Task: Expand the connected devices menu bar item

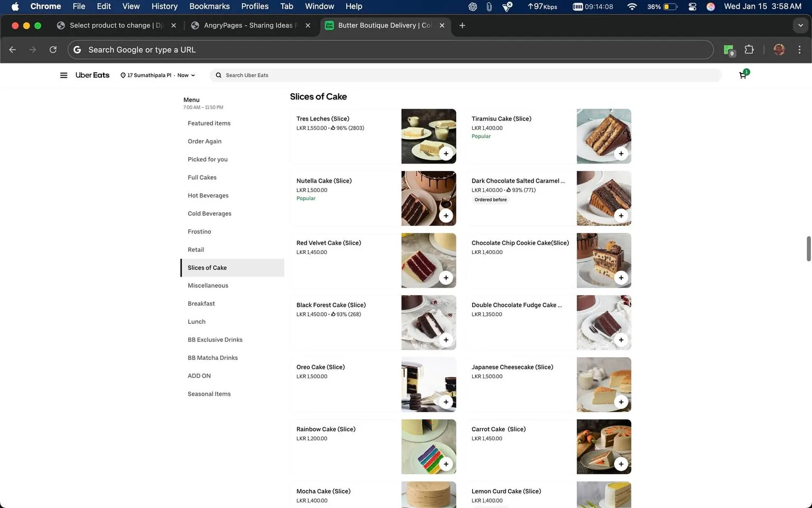Action: 692,6
